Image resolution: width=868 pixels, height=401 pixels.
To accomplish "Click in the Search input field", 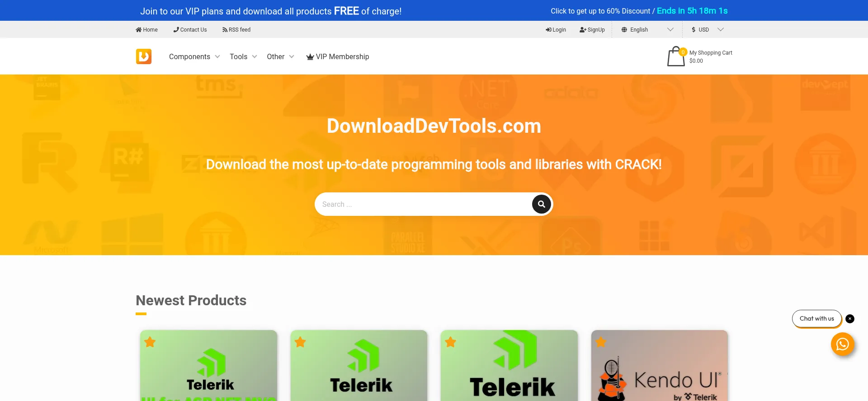I will [423, 204].
